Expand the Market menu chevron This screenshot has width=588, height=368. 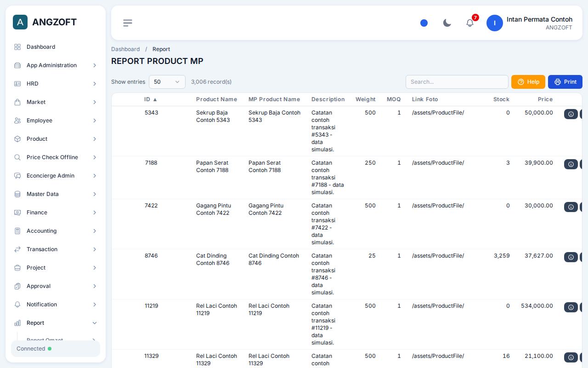(95, 102)
